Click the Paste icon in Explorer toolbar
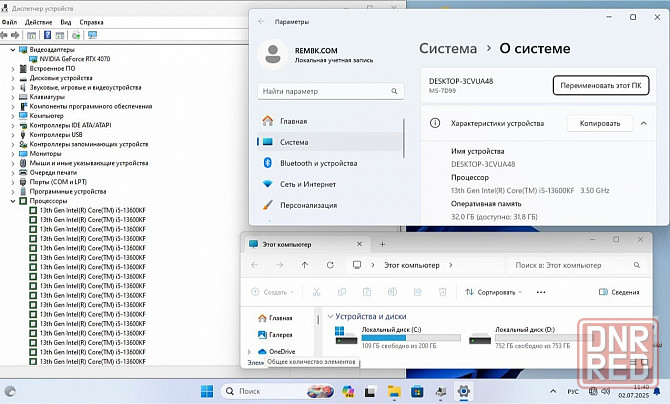The width and height of the screenshot is (670, 404). pos(367,292)
